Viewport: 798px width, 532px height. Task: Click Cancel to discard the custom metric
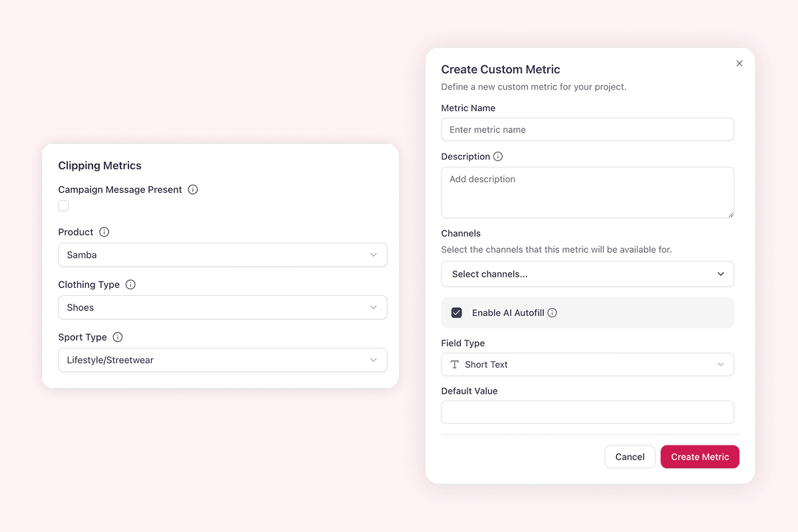(629, 457)
